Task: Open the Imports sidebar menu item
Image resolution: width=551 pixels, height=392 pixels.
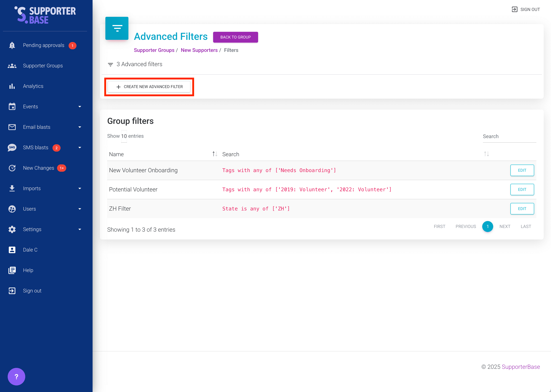Action: [x=32, y=189]
